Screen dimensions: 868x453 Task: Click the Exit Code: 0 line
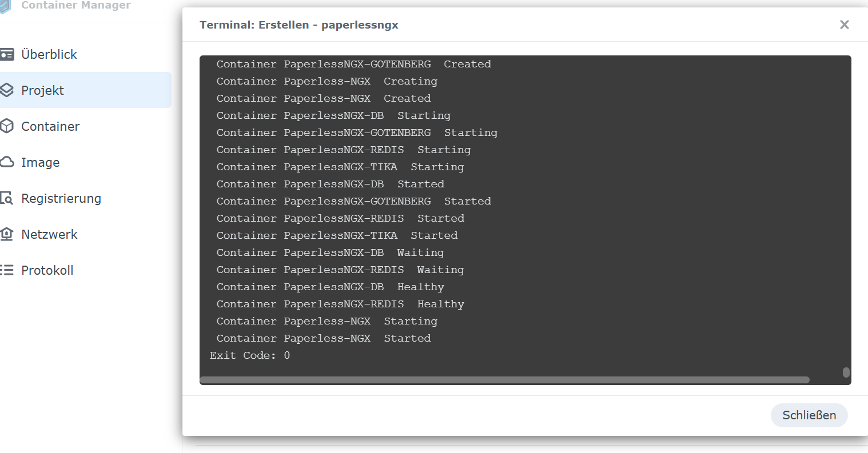250,355
